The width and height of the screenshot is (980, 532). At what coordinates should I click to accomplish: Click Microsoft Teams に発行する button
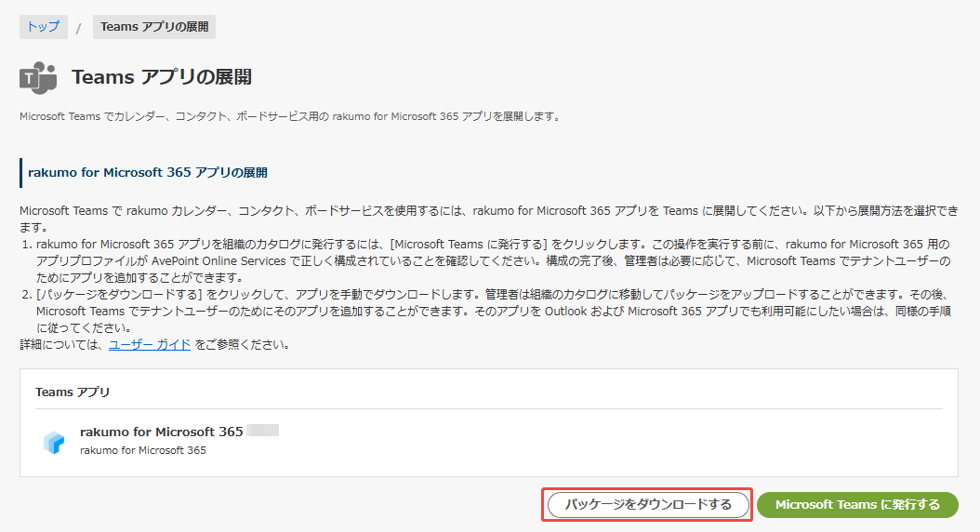(x=857, y=505)
